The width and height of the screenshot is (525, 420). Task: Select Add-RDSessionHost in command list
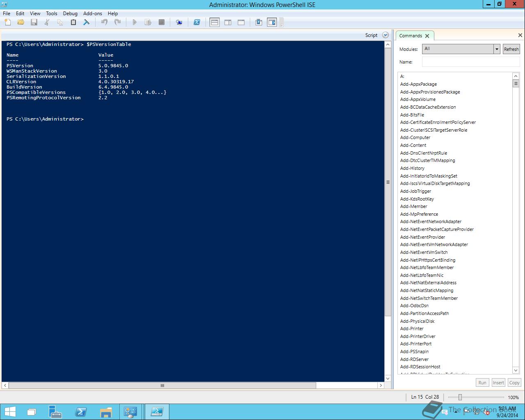[420, 367]
